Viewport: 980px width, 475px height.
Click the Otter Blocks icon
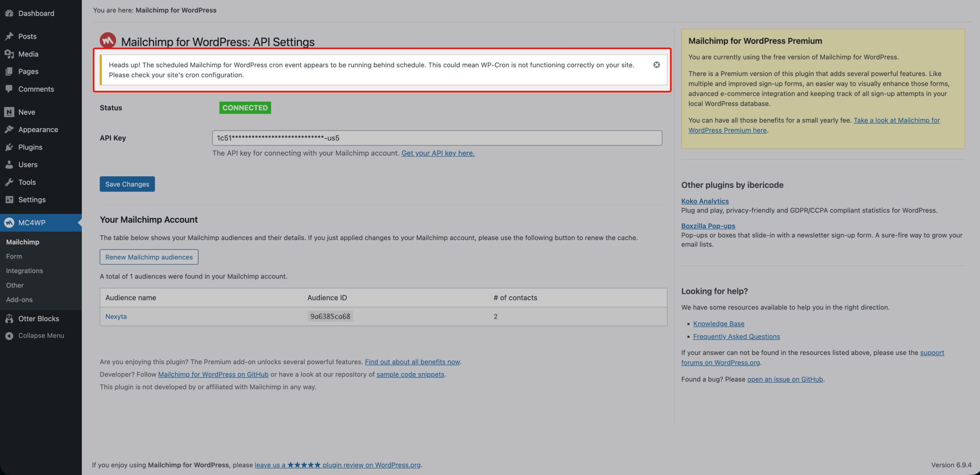9,319
